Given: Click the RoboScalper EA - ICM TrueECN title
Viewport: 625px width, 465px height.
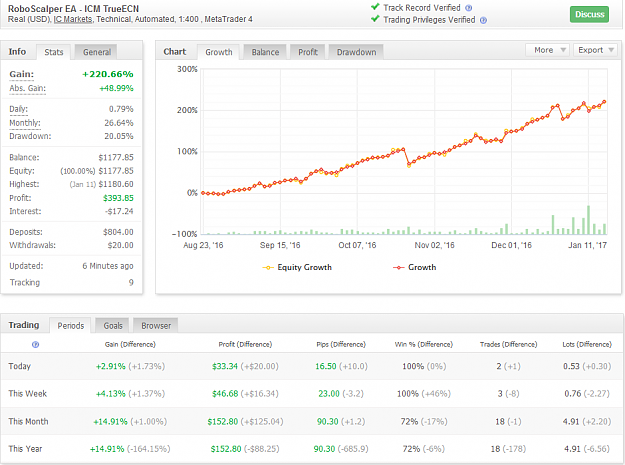Looking at the screenshot, I should pyautogui.click(x=73, y=9).
